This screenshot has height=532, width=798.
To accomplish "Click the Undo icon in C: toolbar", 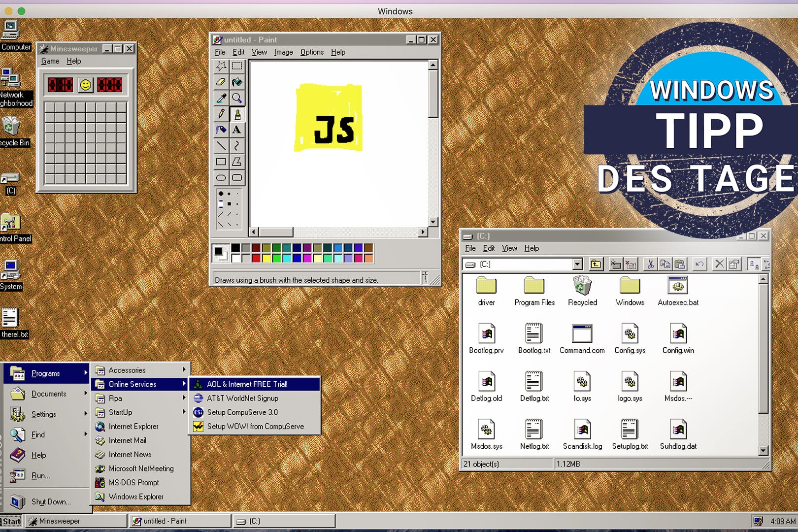I will point(699,265).
